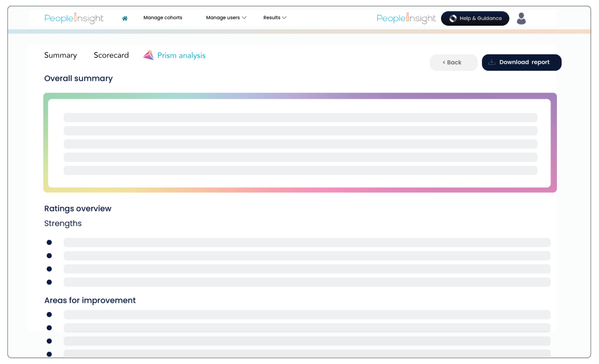Open the Results menu
The height and width of the screenshot is (364, 599).
(x=275, y=18)
